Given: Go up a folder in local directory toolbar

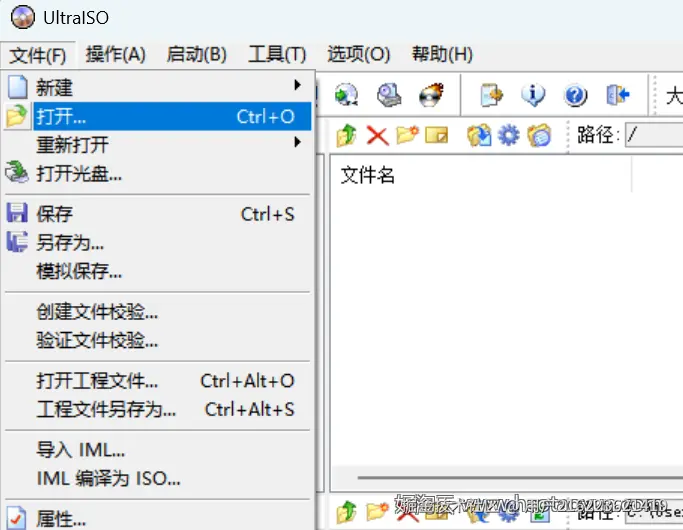Looking at the screenshot, I should (x=346, y=512).
